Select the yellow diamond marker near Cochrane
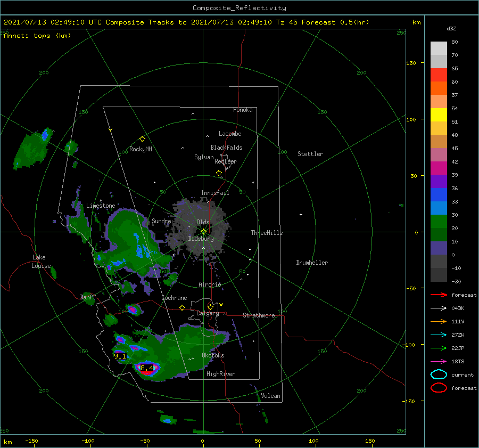479x448 pixels. [x=183, y=307]
